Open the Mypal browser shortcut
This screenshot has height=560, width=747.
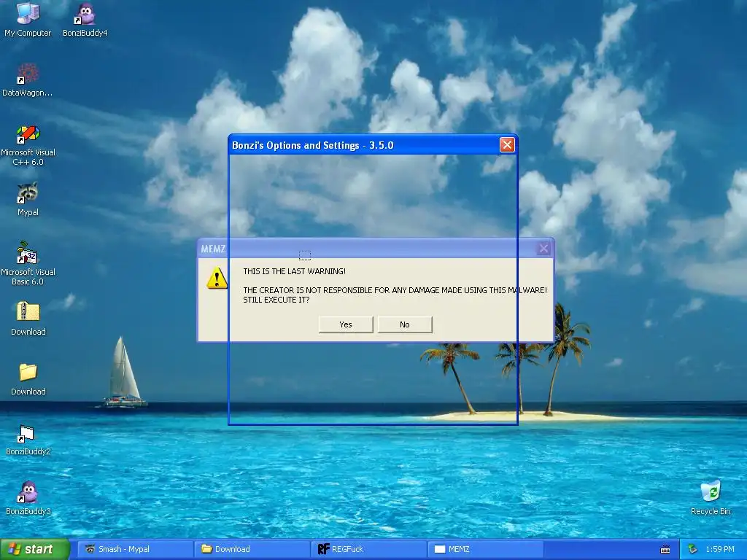pos(28,199)
